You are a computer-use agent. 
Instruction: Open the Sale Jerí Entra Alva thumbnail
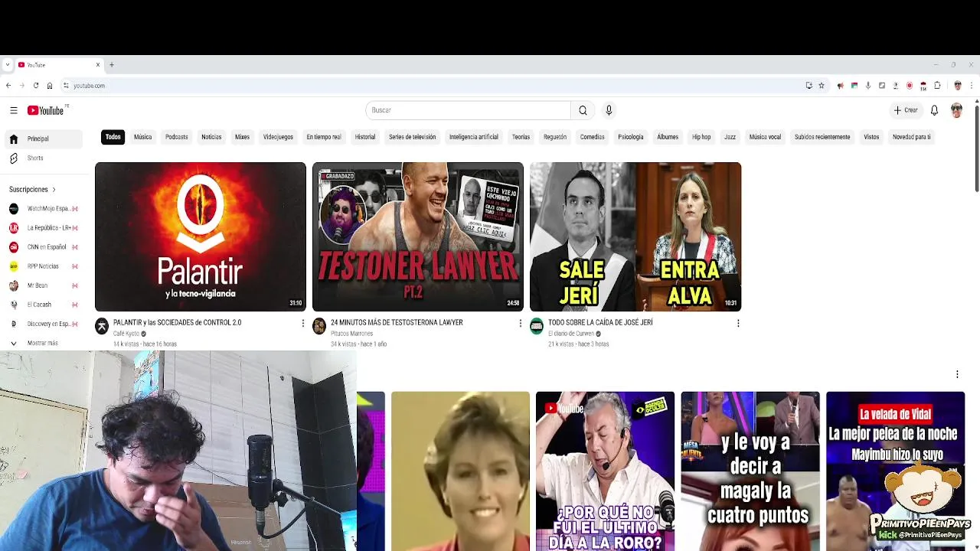(x=635, y=236)
